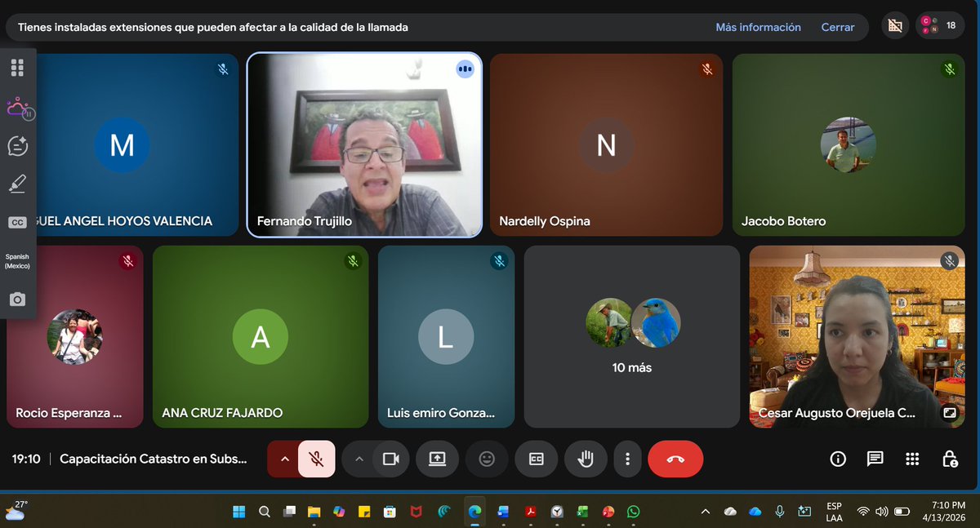
Task: Open Microsoft Edge from the taskbar
Action: click(x=474, y=512)
